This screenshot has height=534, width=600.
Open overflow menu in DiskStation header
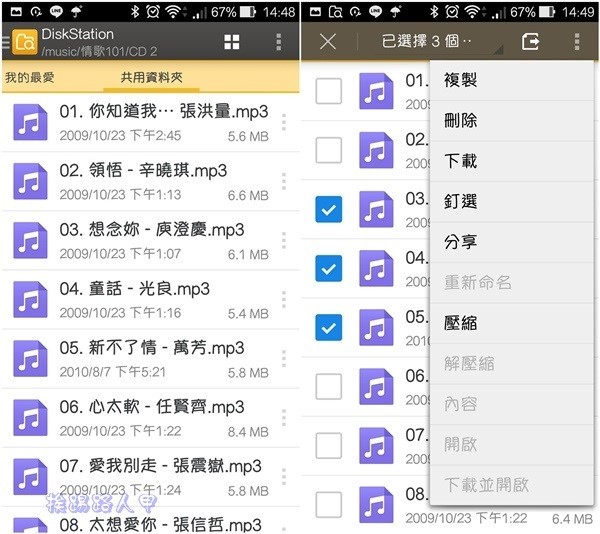point(279,42)
